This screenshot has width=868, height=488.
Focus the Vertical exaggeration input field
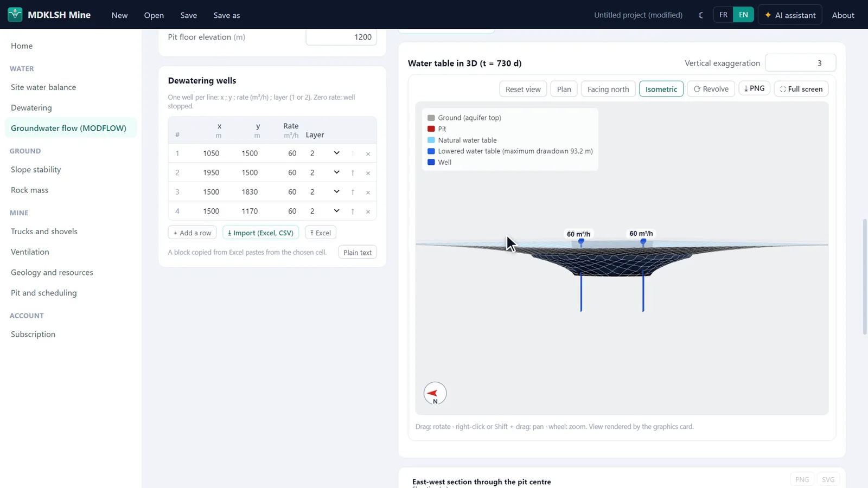coord(800,63)
